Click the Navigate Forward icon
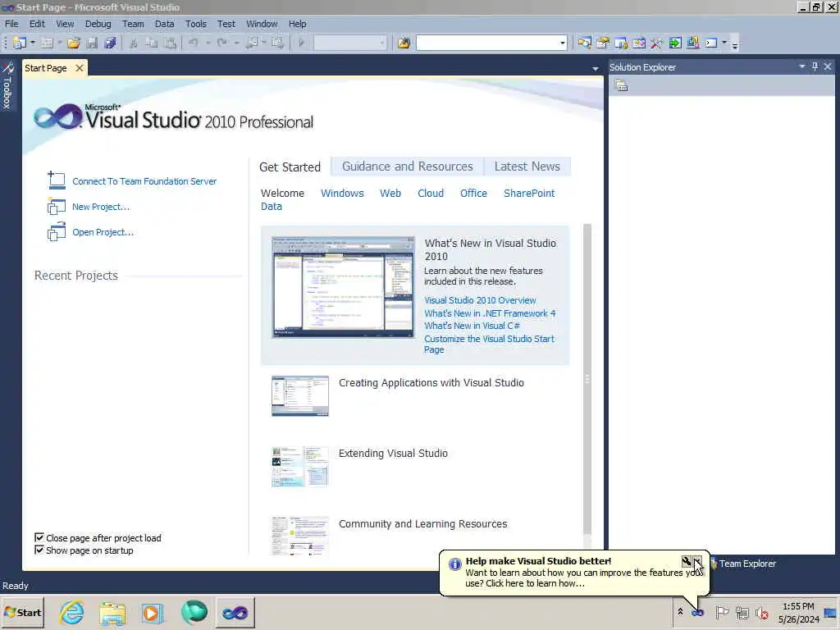The width and height of the screenshot is (840, 630). click(x=277, y=43)
